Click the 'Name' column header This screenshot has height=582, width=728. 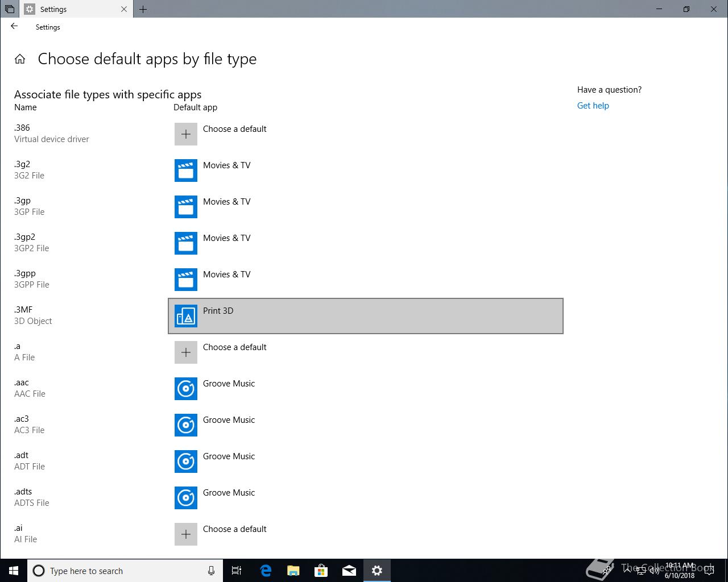coord(26,107)
